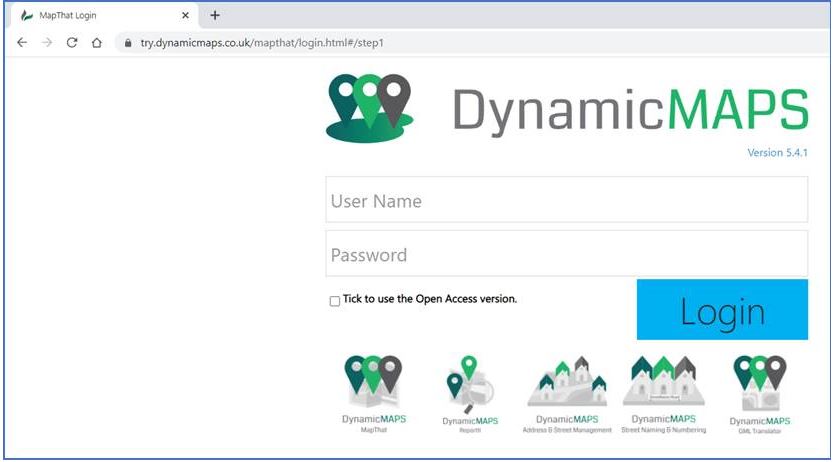Click the Version 5.4.1 link

[777, 153]
